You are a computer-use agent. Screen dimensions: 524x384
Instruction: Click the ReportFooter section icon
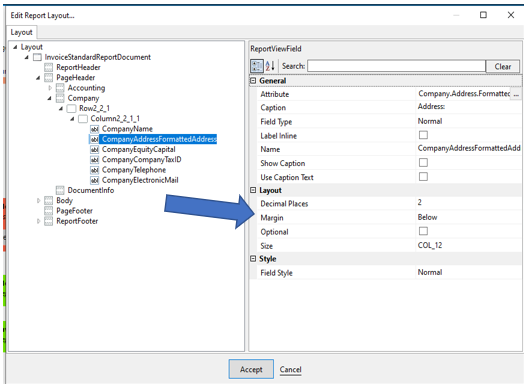click(x=49, y=221)
